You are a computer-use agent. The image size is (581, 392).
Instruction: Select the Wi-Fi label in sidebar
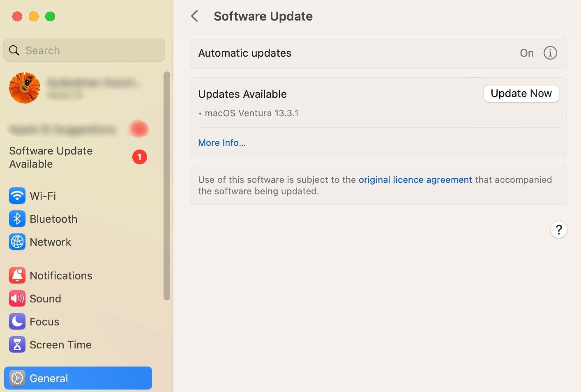tap(43, 196)
